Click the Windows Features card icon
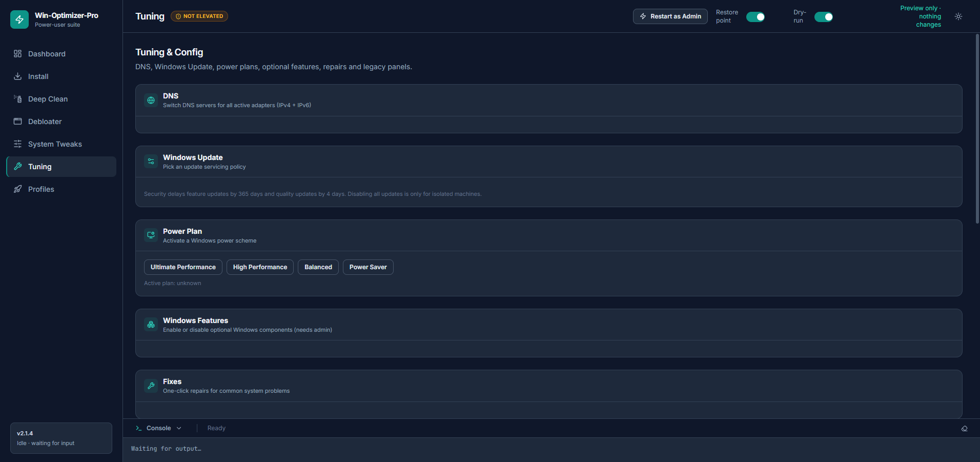Image resolution: width=980 pixels, height=462 pixels. pos(151,325)
